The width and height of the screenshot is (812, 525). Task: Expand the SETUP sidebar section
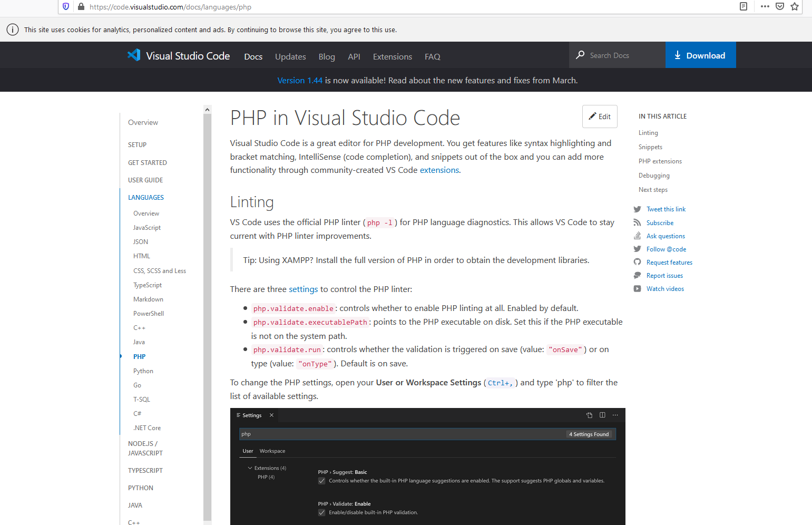138,145
